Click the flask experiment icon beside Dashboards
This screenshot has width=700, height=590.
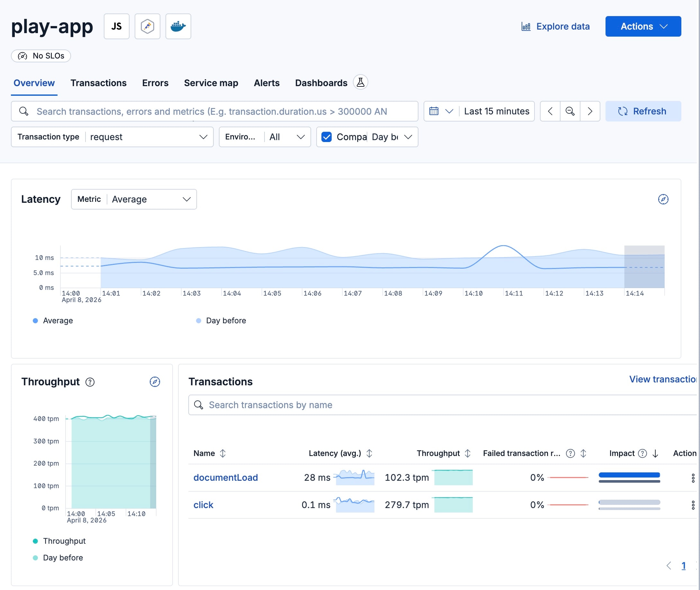point(361,82)
